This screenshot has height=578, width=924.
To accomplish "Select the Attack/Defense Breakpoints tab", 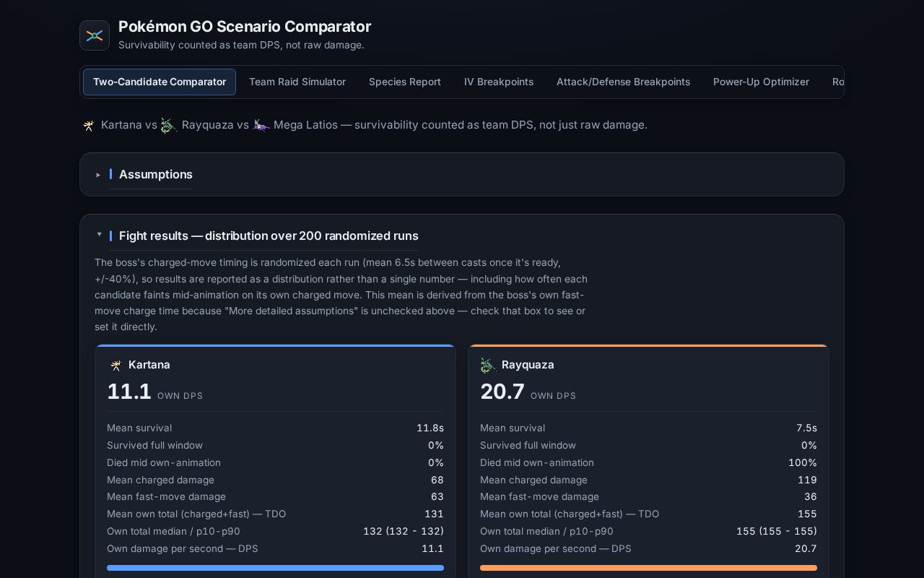I will (x=623, y=82).
